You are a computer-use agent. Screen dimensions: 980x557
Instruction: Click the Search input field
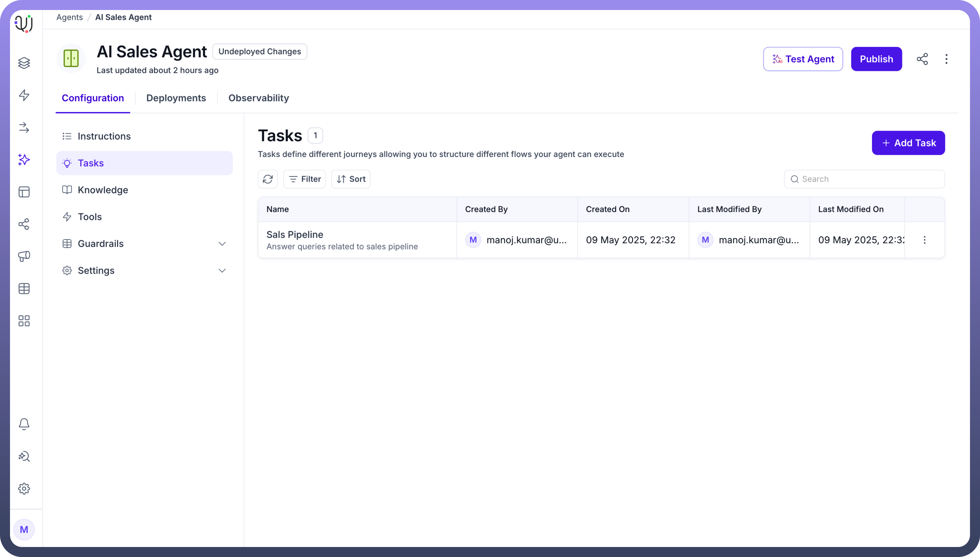(x=868, y=179)
